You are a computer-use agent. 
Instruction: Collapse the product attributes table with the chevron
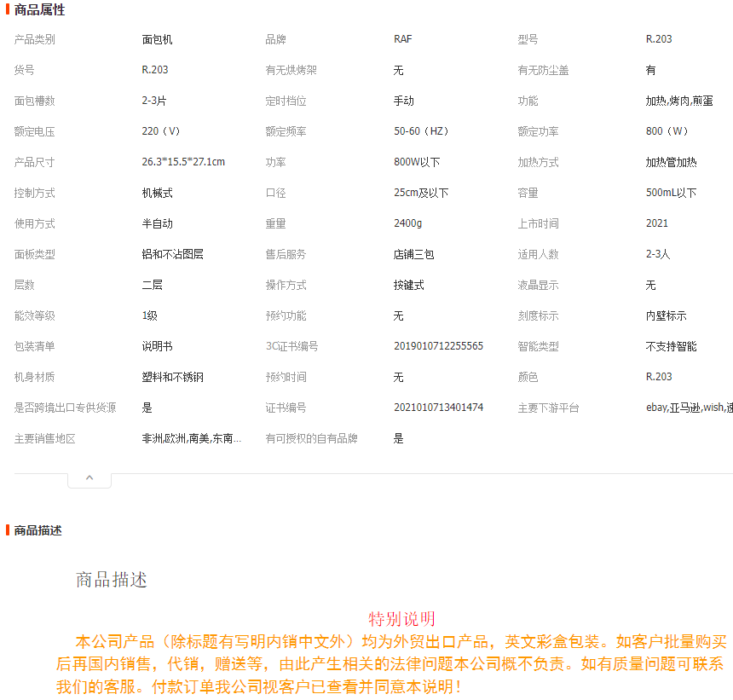(89, 478)
